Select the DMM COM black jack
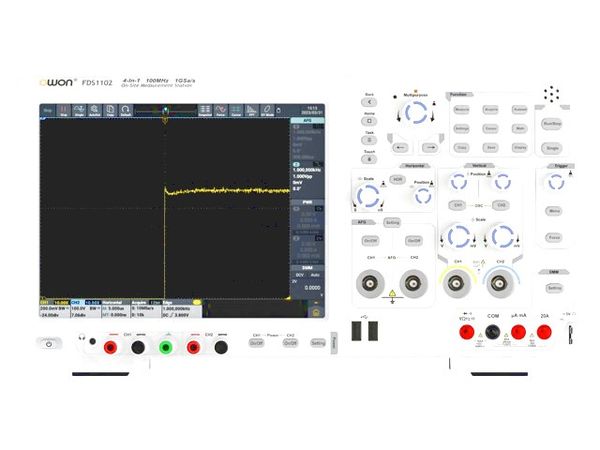The image size is (600, 450). click(x=492, y=332)
